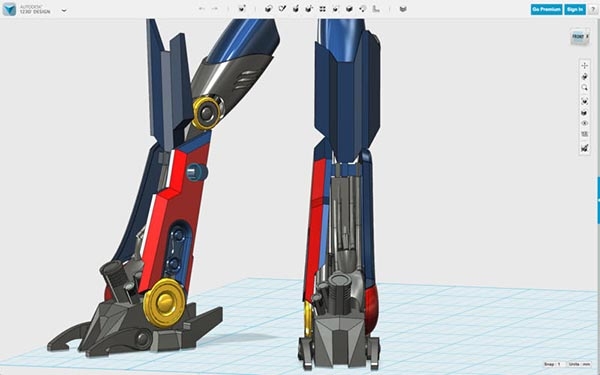The width and height of the screenshot is (600, 375).
Task: Click the Sign In button
Action: click(575, 10)
